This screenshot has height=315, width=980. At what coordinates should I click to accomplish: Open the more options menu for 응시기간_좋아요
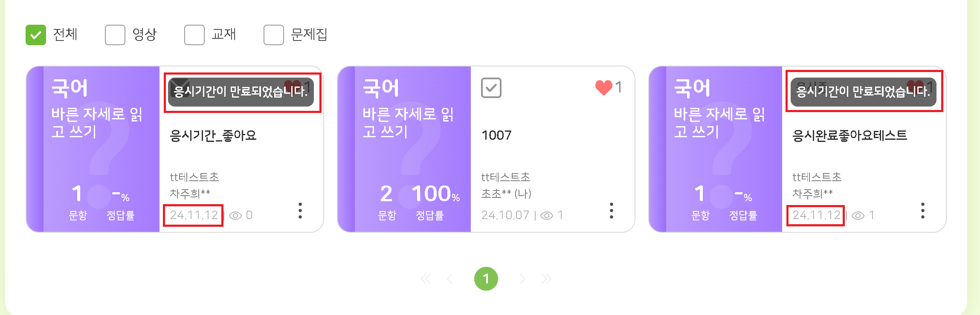click(x=300, y=211)
